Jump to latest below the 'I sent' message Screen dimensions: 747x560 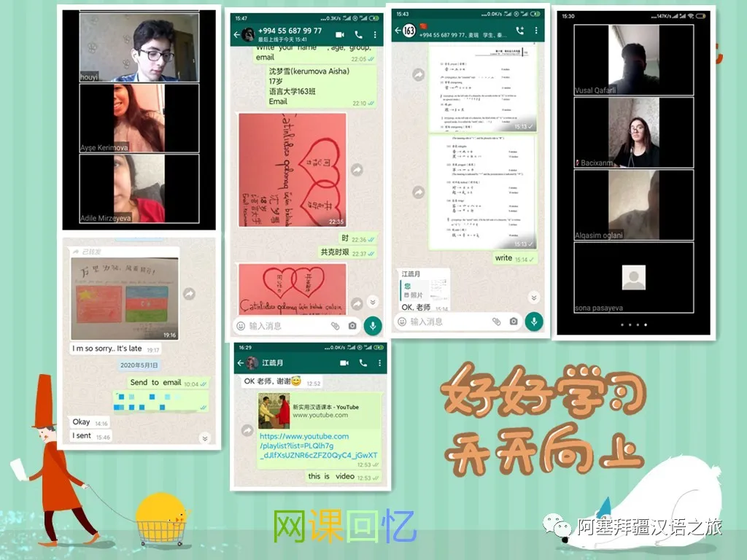pyautogui.click(x=205, y=438)
